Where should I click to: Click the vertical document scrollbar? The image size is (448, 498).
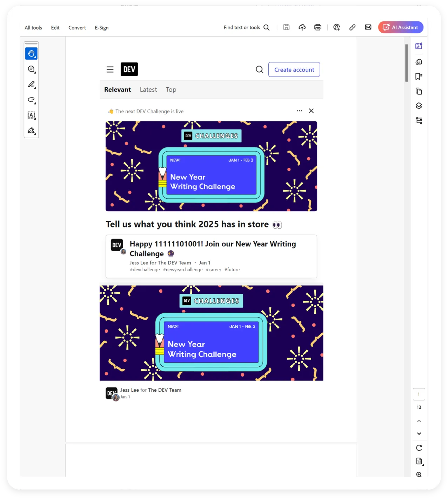tap(407, 63)
